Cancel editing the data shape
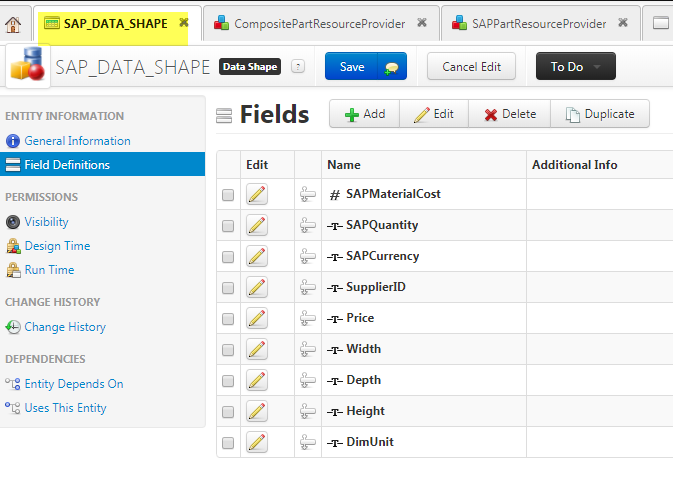 (471, 67)
